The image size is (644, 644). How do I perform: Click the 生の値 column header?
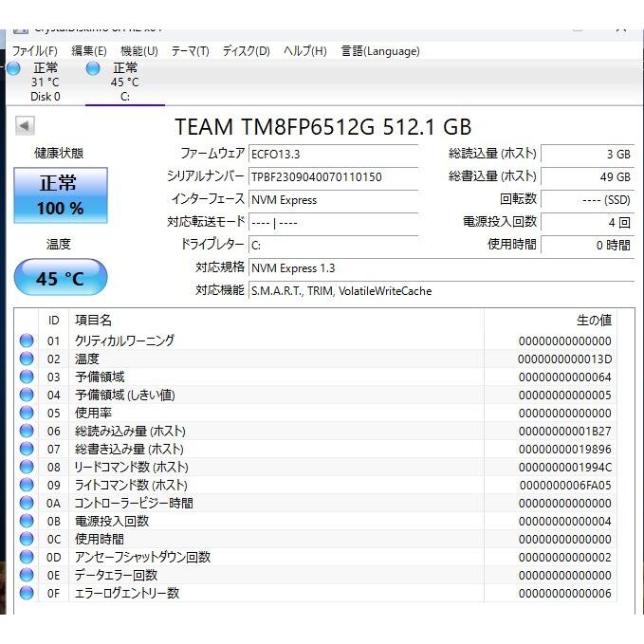[594, 321]
